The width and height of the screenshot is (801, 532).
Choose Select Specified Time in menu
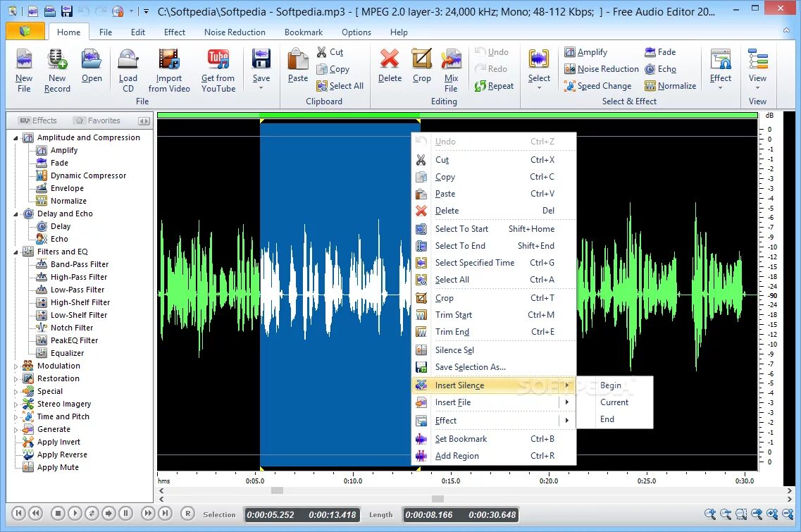click(494, 263)
